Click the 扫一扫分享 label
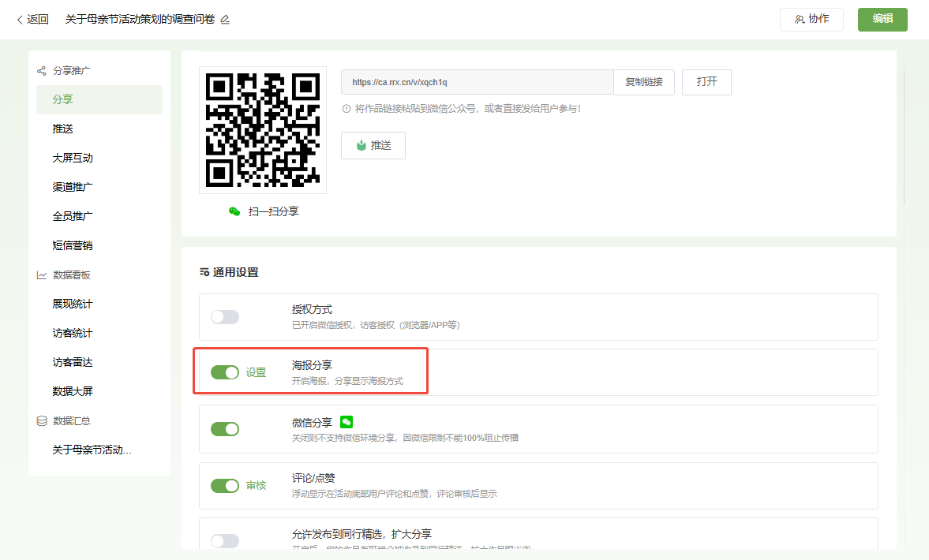This screenshot has width=929, height=560. 273,211
